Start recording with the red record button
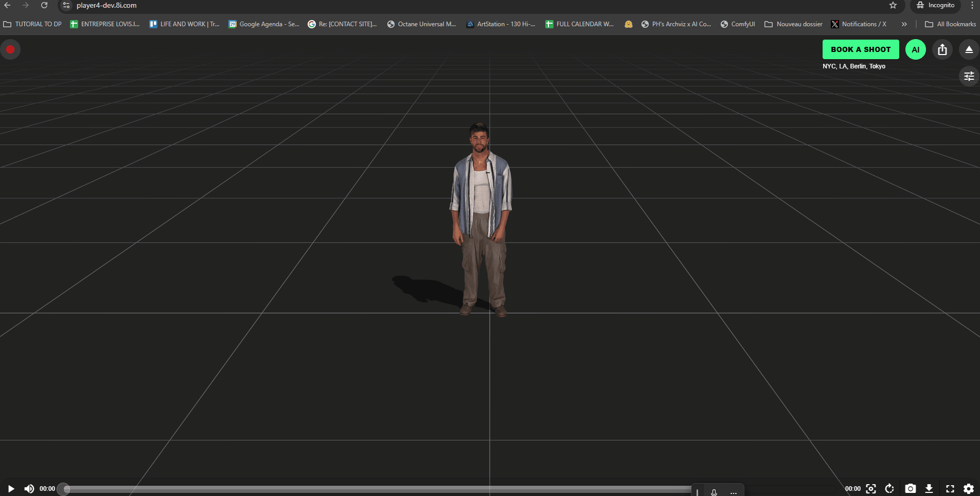 pyautogui.click(x=10, y=50)
